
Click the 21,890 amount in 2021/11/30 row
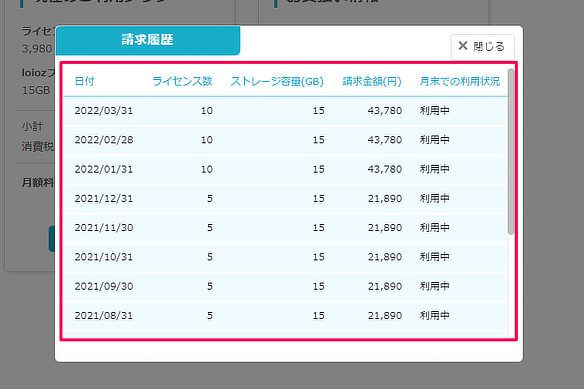[x=385, y=228]
